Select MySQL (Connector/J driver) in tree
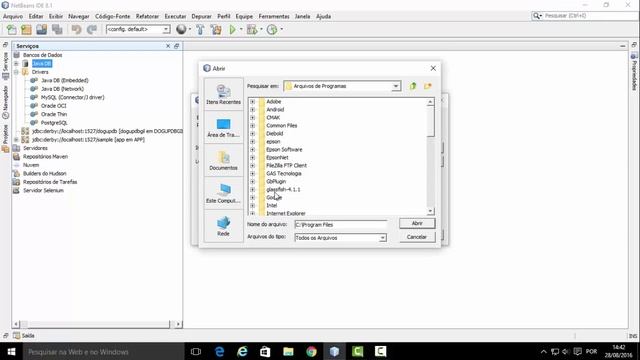The image size is (640, 360). click(x=73, y=97)
